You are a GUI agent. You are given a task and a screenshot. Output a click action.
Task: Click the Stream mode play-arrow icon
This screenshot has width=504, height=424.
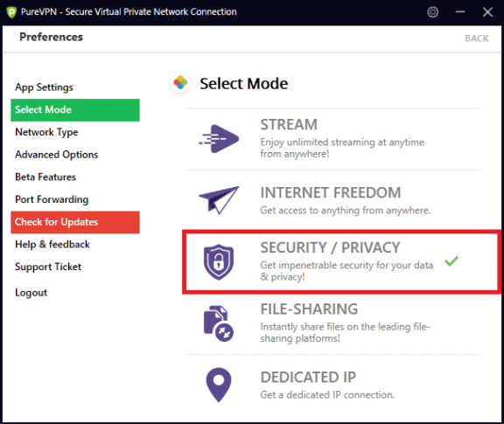tap(219, 139)
